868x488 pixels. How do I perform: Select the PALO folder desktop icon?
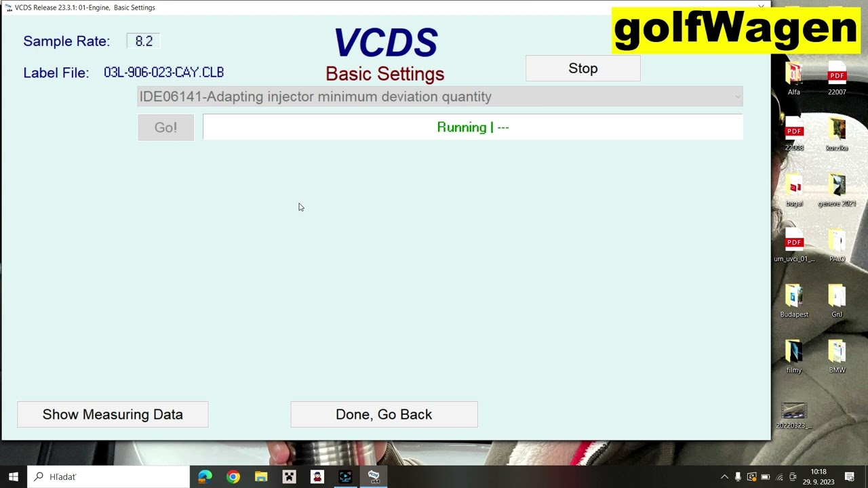(837, 245)
